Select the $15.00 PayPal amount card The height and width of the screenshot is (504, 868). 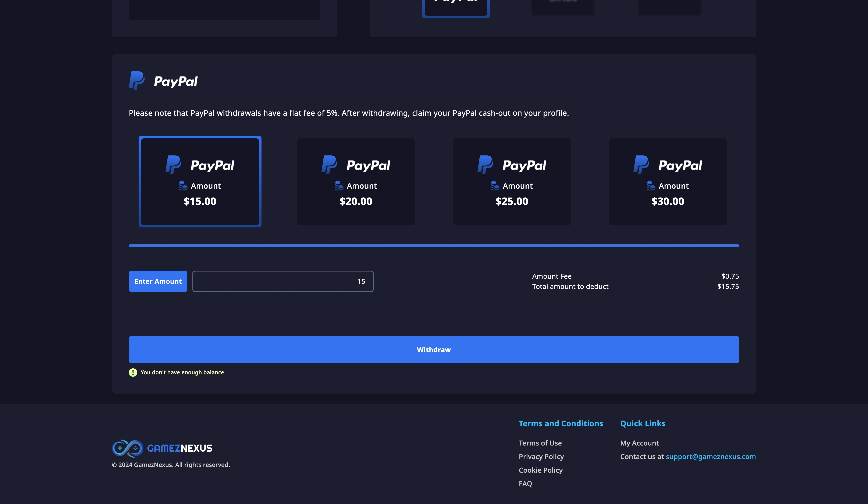pos(200,182)
